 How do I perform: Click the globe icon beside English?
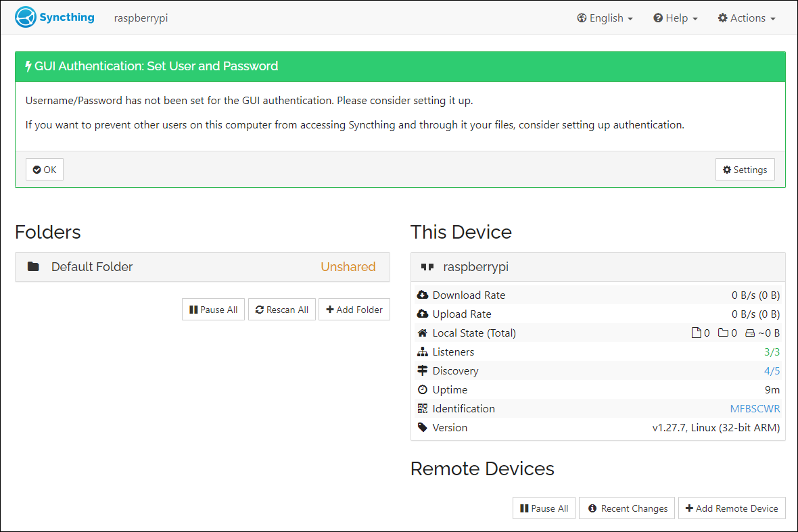(x=582, y=18)
